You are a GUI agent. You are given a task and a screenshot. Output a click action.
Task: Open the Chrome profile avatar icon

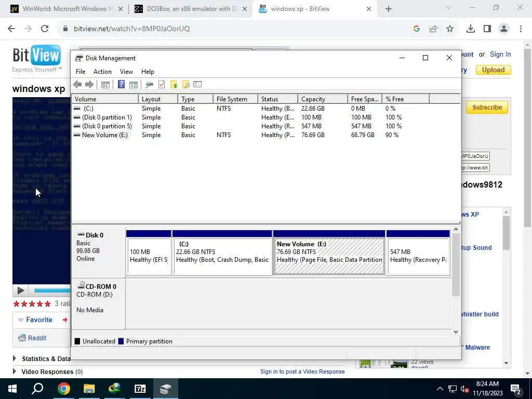(504, 29)
